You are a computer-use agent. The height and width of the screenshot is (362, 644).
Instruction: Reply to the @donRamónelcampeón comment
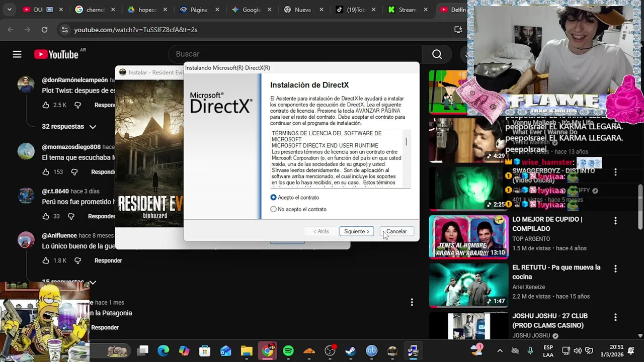105,105
